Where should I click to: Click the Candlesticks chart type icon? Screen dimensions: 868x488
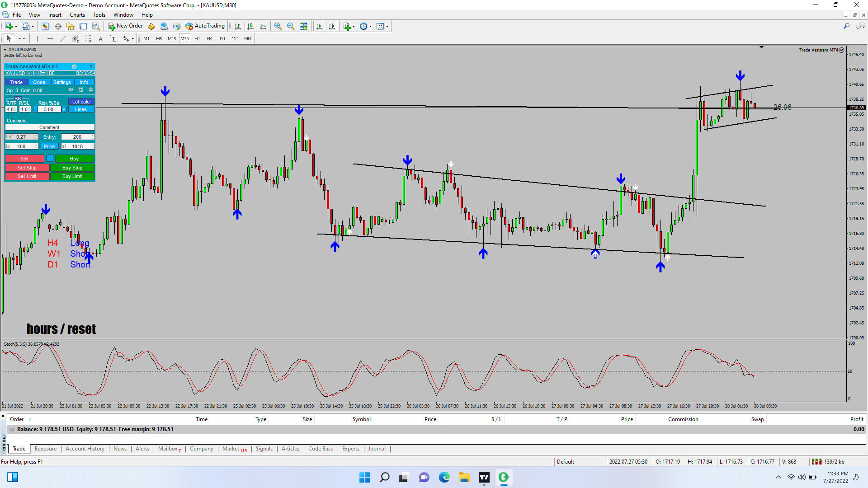tap(250, 26)
